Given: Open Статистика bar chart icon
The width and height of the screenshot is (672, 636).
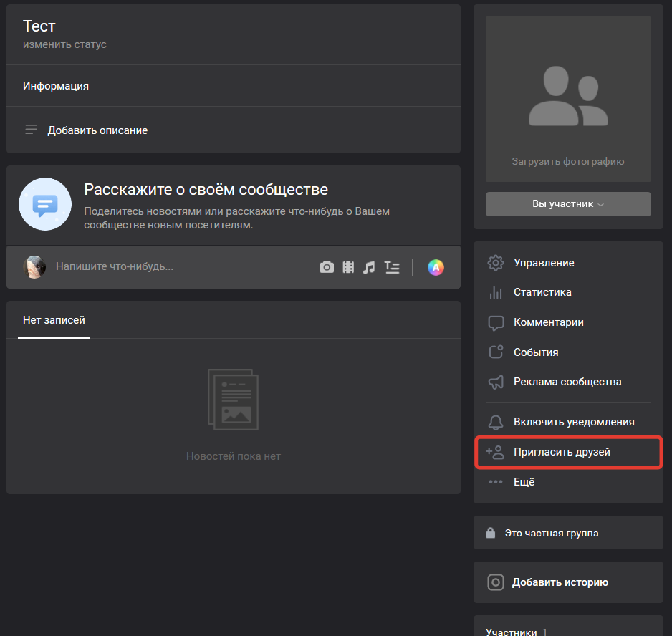Looking at the screenshot, I should [495, 292].
